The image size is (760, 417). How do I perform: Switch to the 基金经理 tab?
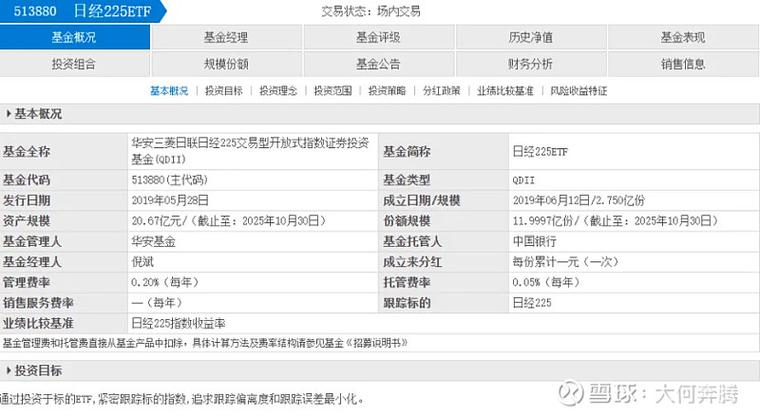click(x=226, y=37)
